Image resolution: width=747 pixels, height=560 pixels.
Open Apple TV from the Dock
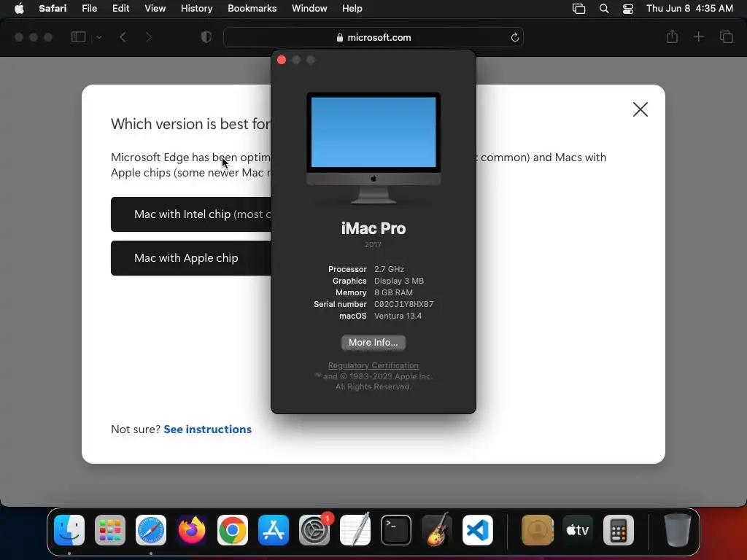click(x=578, y=530)
